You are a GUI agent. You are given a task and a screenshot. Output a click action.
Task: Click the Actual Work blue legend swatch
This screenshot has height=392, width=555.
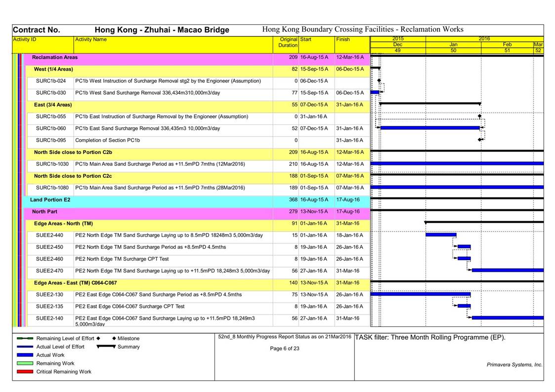tap(25, 355)
